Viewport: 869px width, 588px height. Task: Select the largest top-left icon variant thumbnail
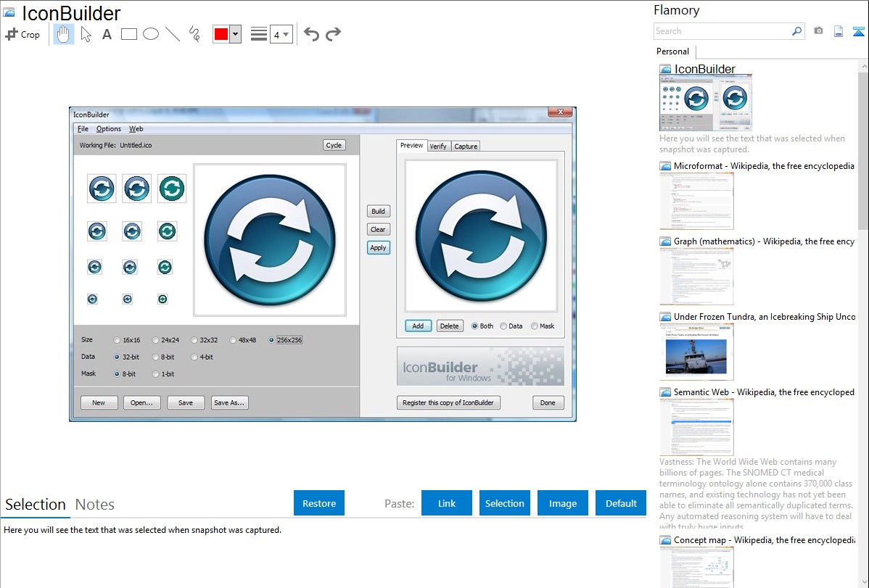click(x=102, y=189)
